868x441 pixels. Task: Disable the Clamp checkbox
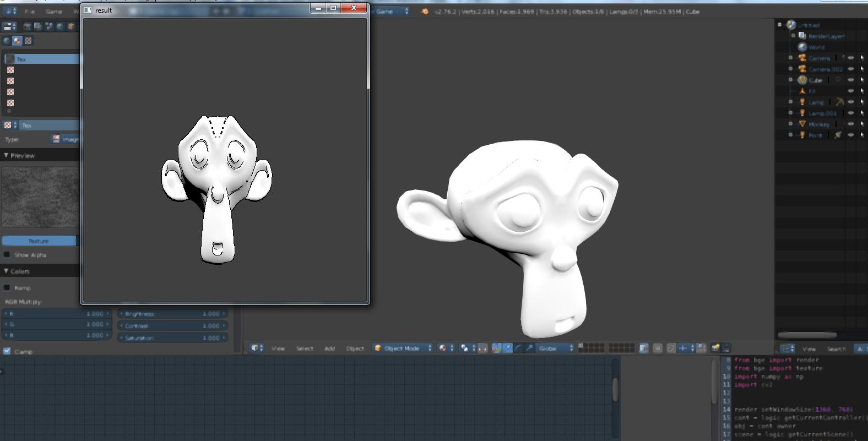coord(7,351)
